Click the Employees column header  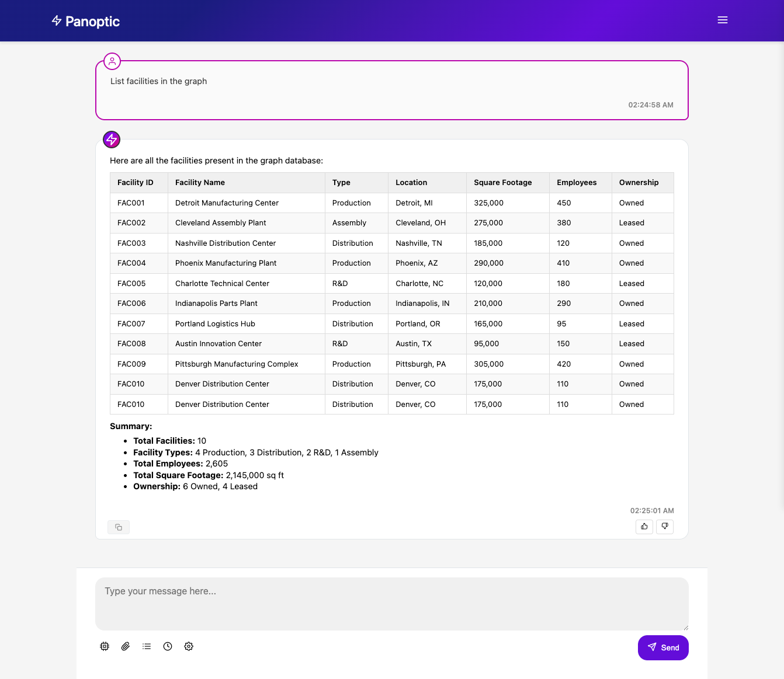(x=576, y=183)
